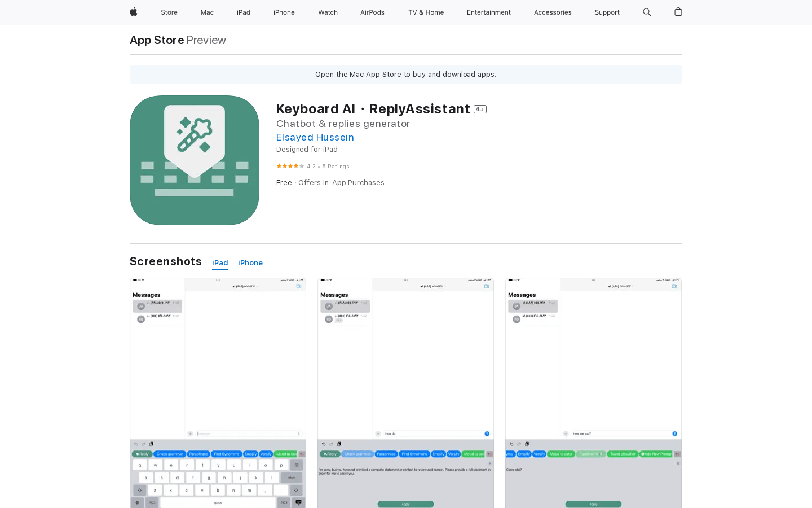Tap the Emojify keyboard action
The height and width of the screenshot is (508, 812).
pos(250,454)
